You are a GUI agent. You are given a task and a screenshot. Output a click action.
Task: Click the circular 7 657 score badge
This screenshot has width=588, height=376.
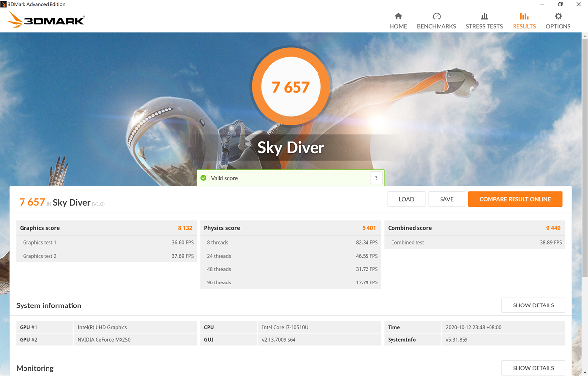pos(291,87)
